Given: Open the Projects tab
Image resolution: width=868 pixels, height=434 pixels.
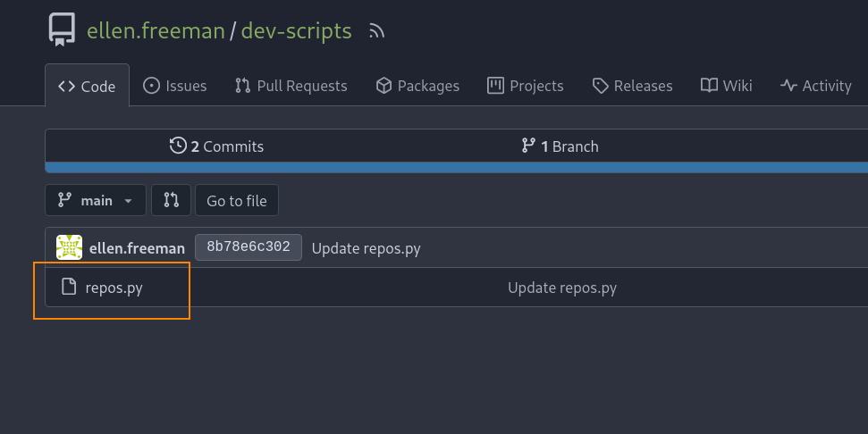Looking at the screenshot, I should click(525, 86).
